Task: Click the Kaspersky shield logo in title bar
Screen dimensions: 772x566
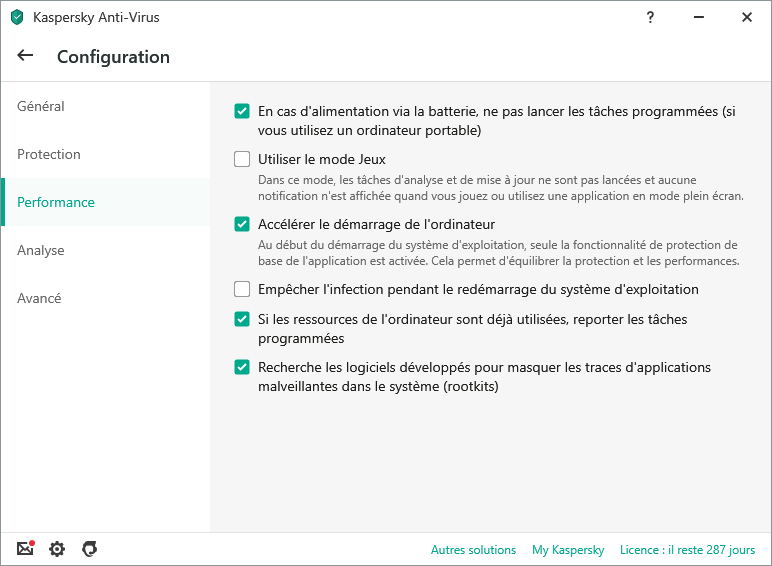Action: pyautogui.click(x=16, y=17)
